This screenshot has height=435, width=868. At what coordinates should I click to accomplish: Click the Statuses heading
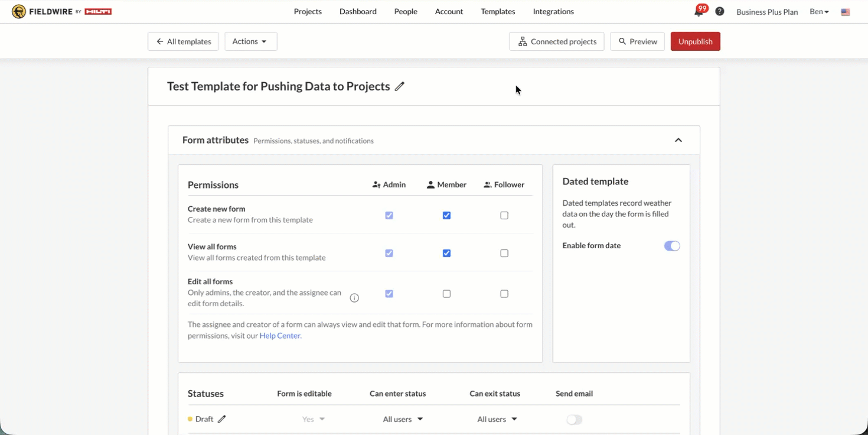click(205, 394)
